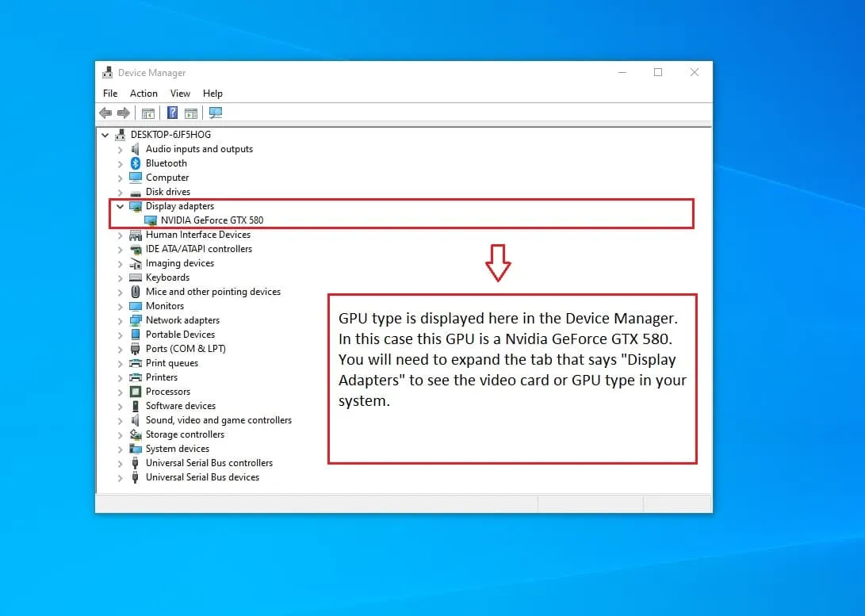The image size is (865, 616).
Task: Click the Storage controllers icon
Action: coord(135,434)
